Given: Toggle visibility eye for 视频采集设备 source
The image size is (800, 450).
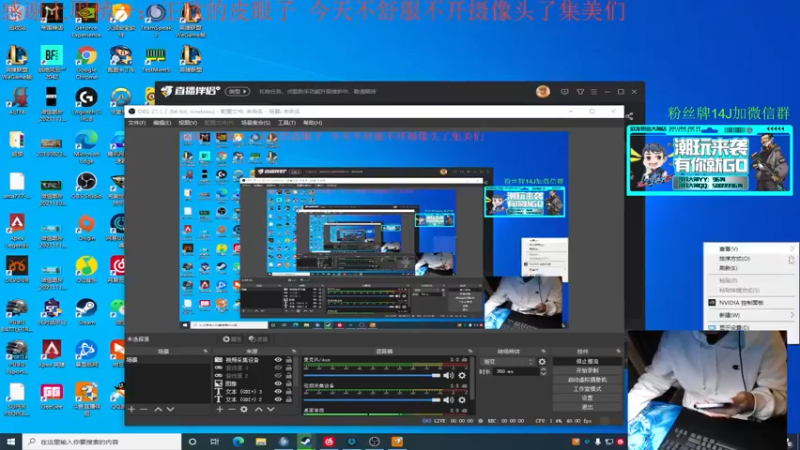Looking at the screenshot, I should pyautogui.click(x=278, y=360).
